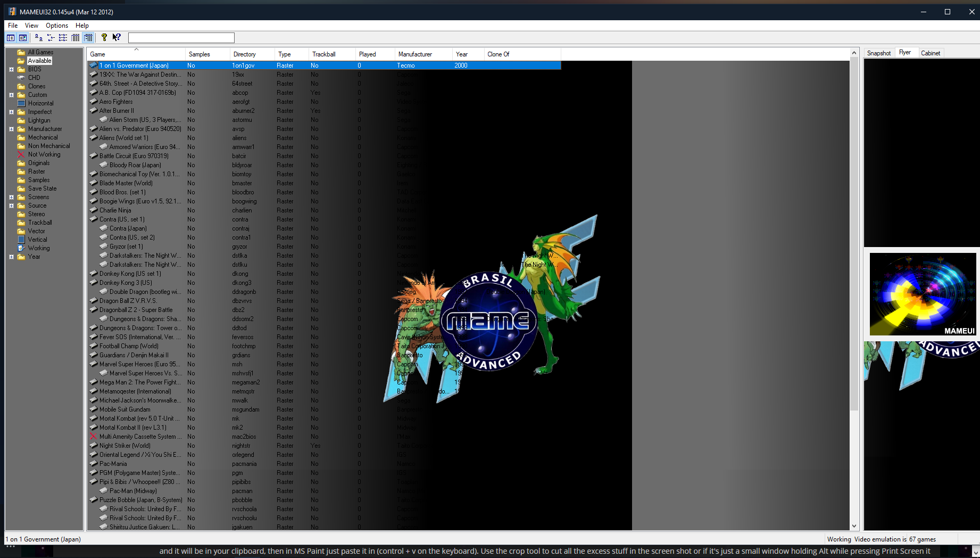The image size is (980, 558).
Task: Select Donkey Kong 3 (US) game
Action: click(126, 283)
